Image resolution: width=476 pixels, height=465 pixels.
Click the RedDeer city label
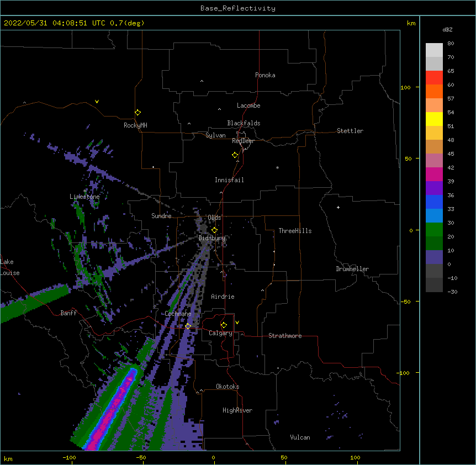coord(244,141)
